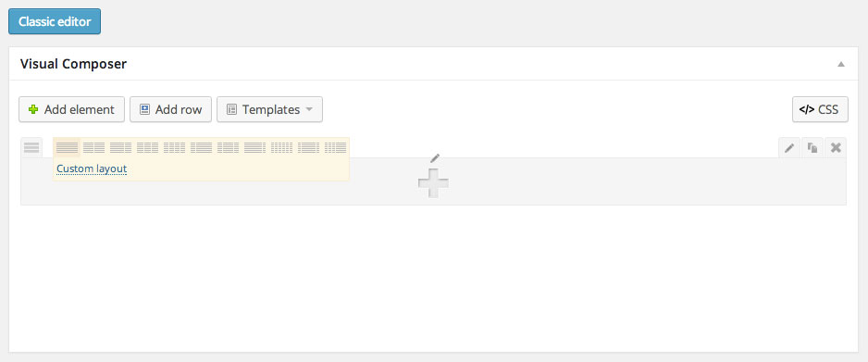Clone this row using the duplicate icon

[812, 148]
